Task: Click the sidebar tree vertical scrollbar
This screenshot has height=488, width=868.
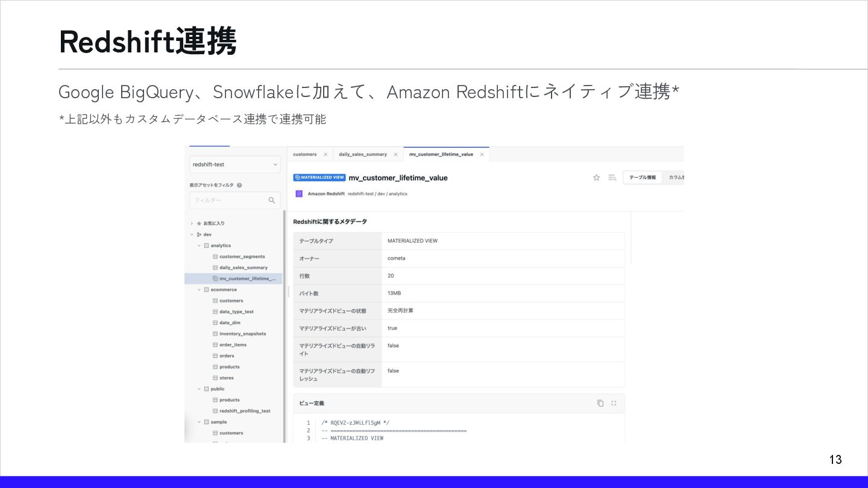Action: coord(285,325)
